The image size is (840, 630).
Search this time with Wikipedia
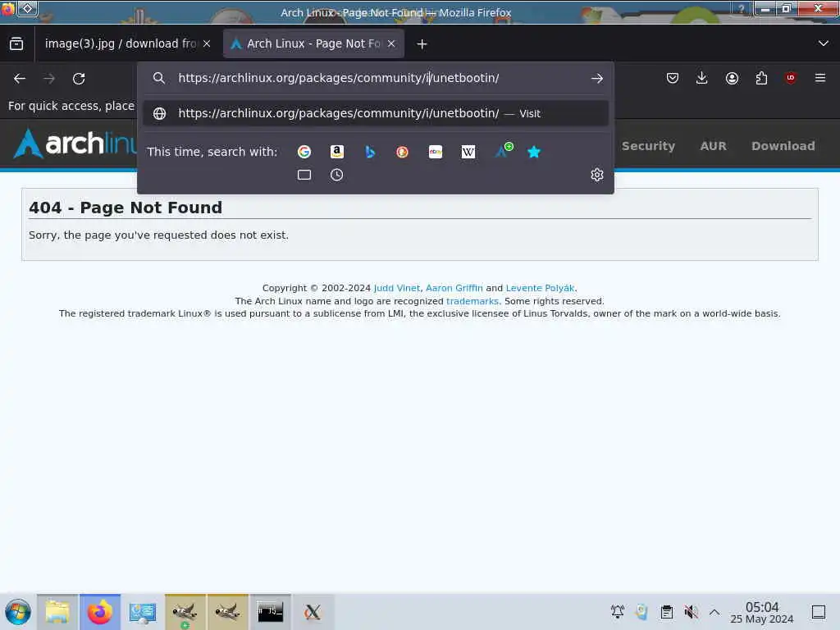[x=468, y=152]
